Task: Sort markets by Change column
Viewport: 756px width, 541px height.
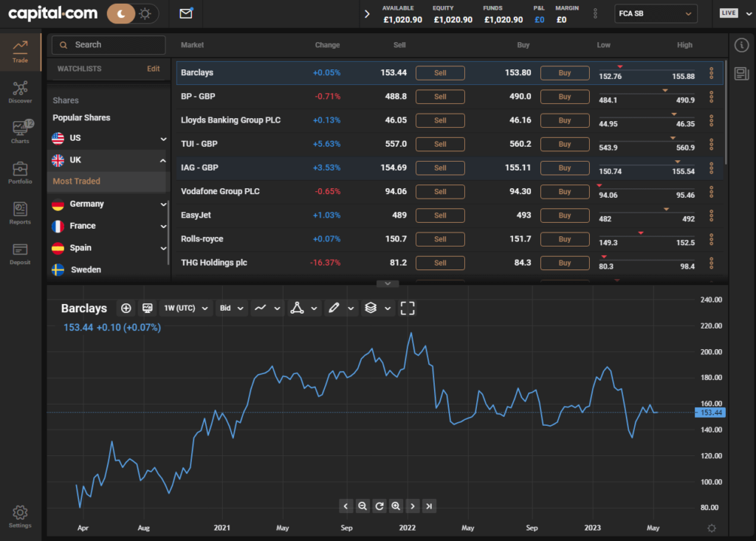Action: pos(327,45)
